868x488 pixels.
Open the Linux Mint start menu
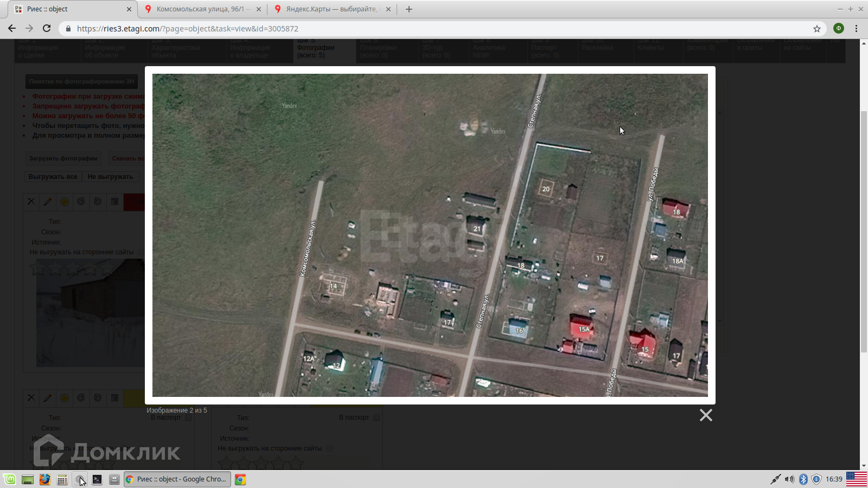(x=10, y=479)
